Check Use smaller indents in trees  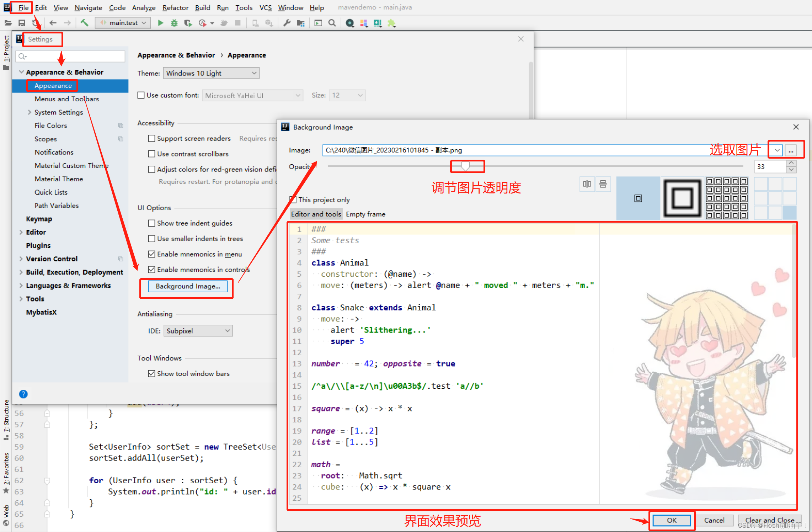pyautogui.click(x=152, y=239)
